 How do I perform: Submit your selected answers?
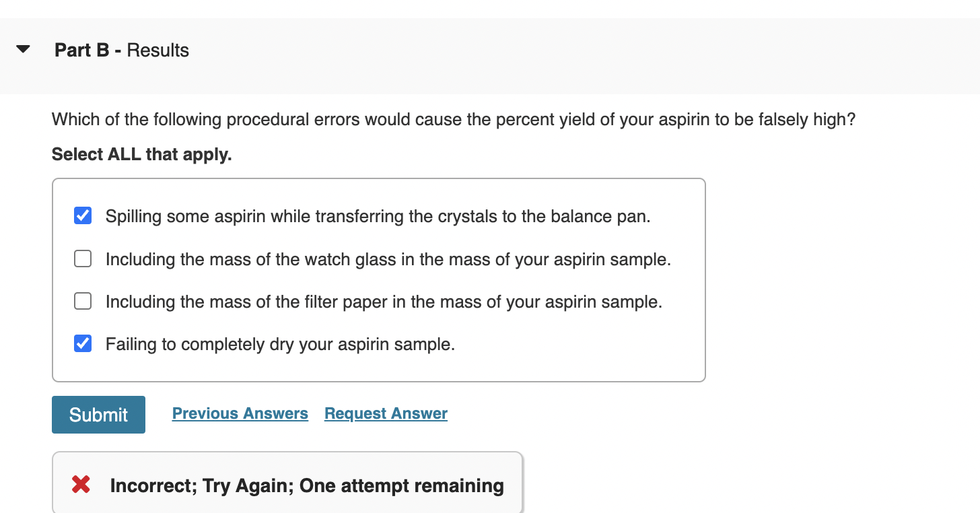(98, 414)
